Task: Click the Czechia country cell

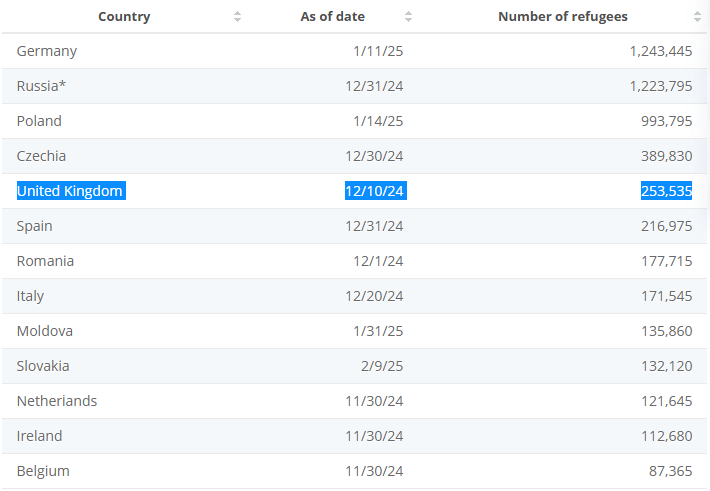Action: click(41, 156)
